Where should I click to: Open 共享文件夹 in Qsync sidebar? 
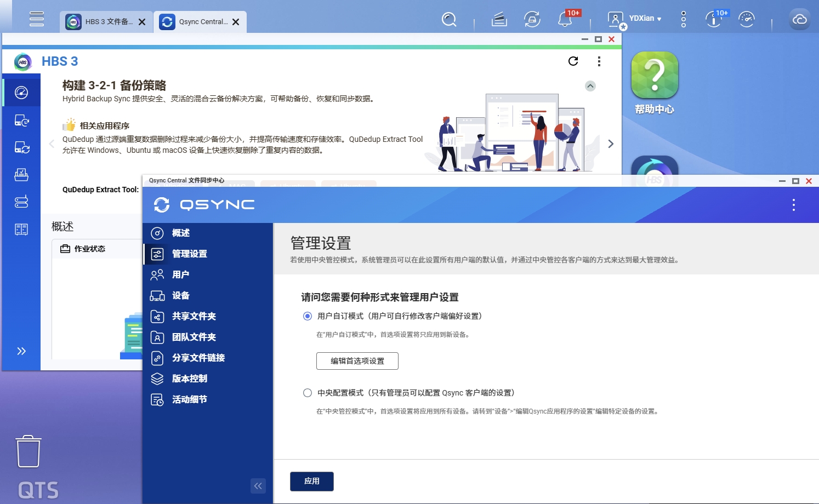click(x=208, y=317)
